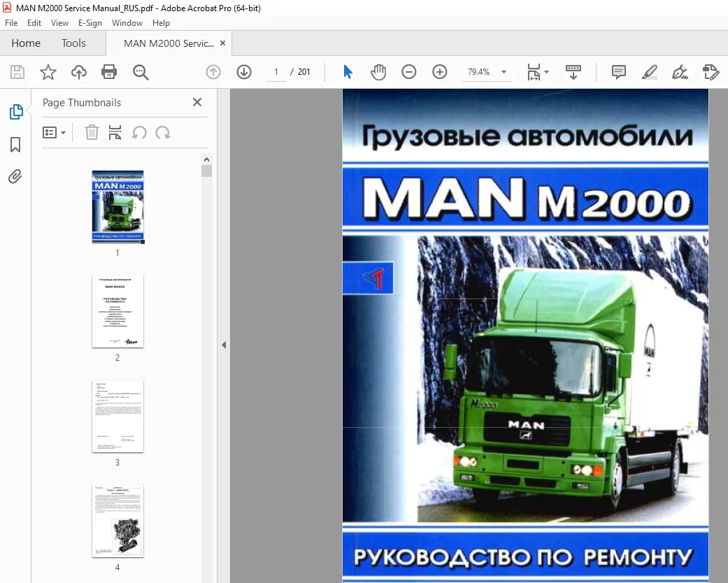Screen dimensions: 728x583
Task: Open the E-Sign menu
Action: (90, 23)
